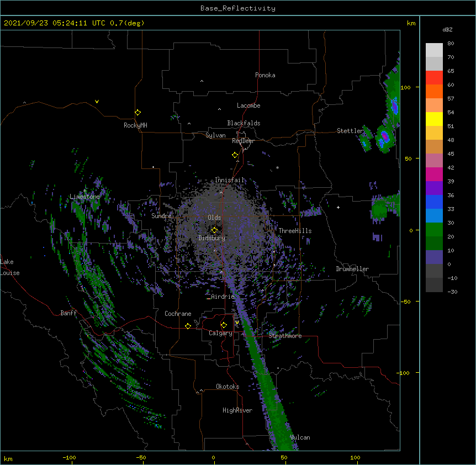Viewport: 476px width, 465px height.
Task: Pick the purple 36-39 dBZ legend swatch
Action: coord(434,188)
